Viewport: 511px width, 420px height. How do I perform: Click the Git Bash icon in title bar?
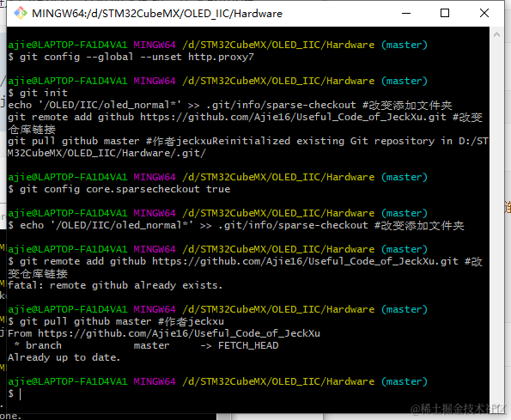pos(21,13)
